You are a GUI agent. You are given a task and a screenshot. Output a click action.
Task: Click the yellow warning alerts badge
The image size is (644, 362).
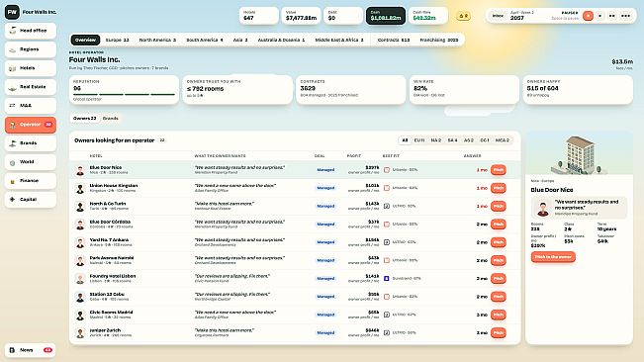point(463,16)
